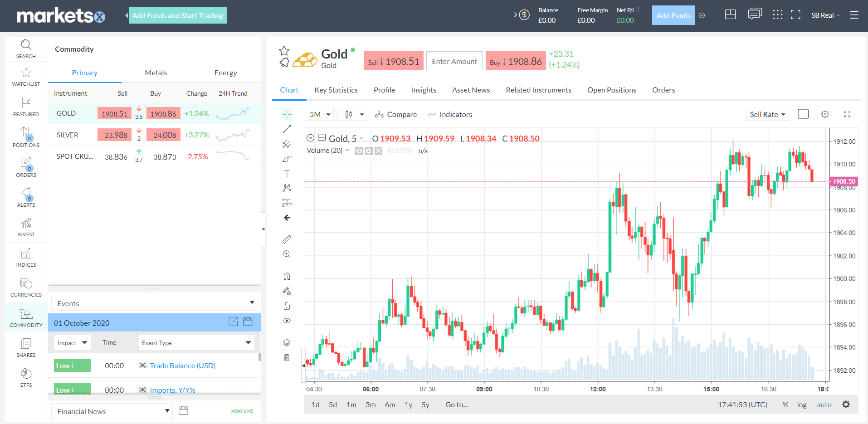
Task: Hide all drawings with the eye icon
Action: point(287,321)
